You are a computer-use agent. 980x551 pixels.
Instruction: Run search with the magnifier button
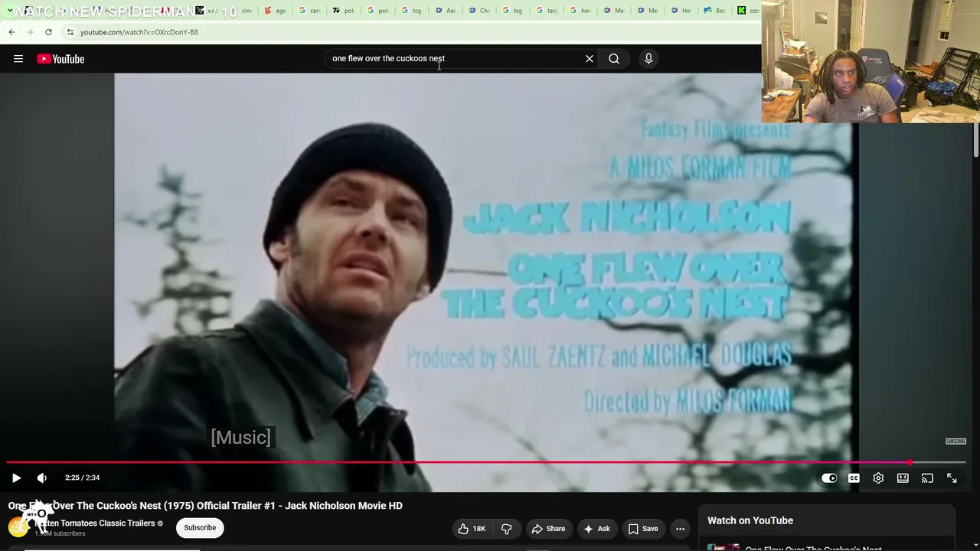614,59
